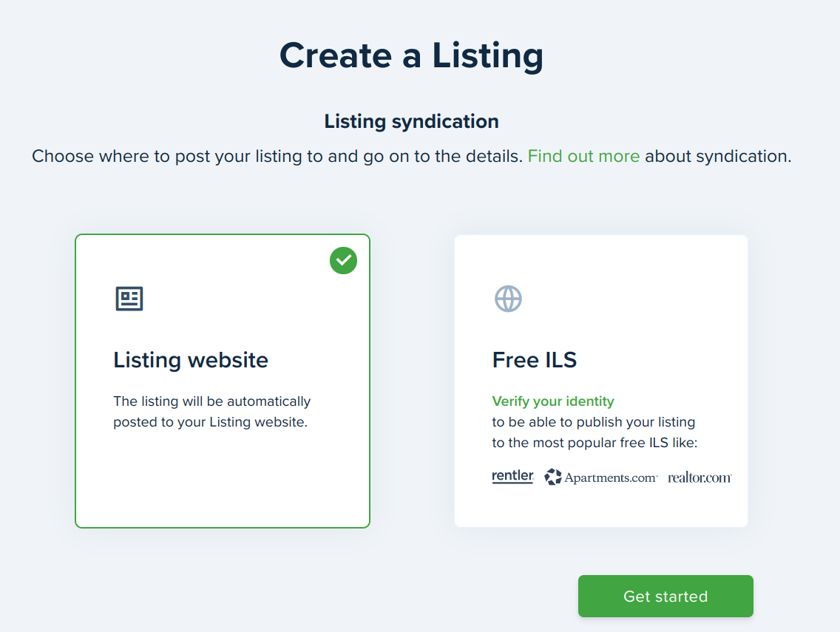Screen dimensions: 840x632
Task: Click the realtor.com logo
Action: 700,478
